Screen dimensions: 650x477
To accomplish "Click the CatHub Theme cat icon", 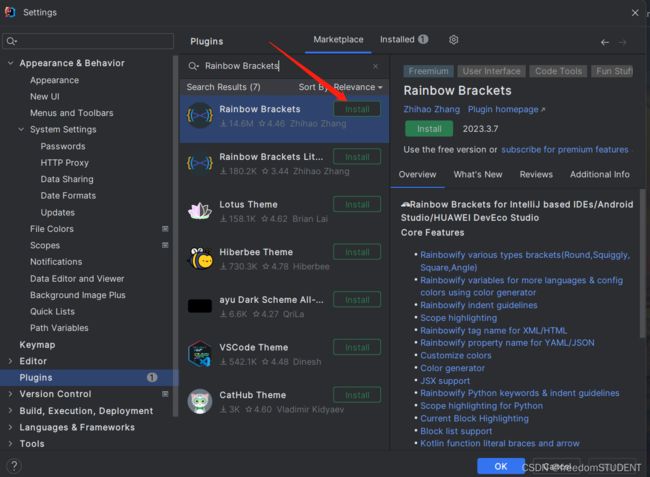I will 200,401.
